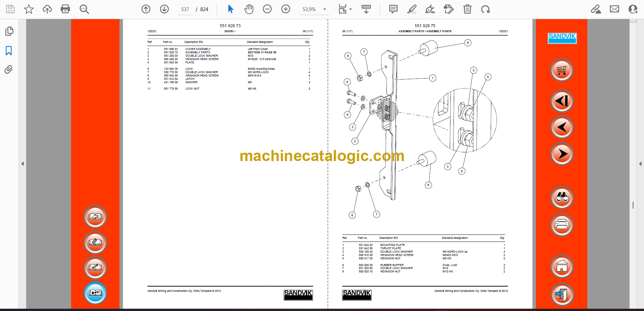Click the Sandvik logo on orange sidebar

coord(562,38)
